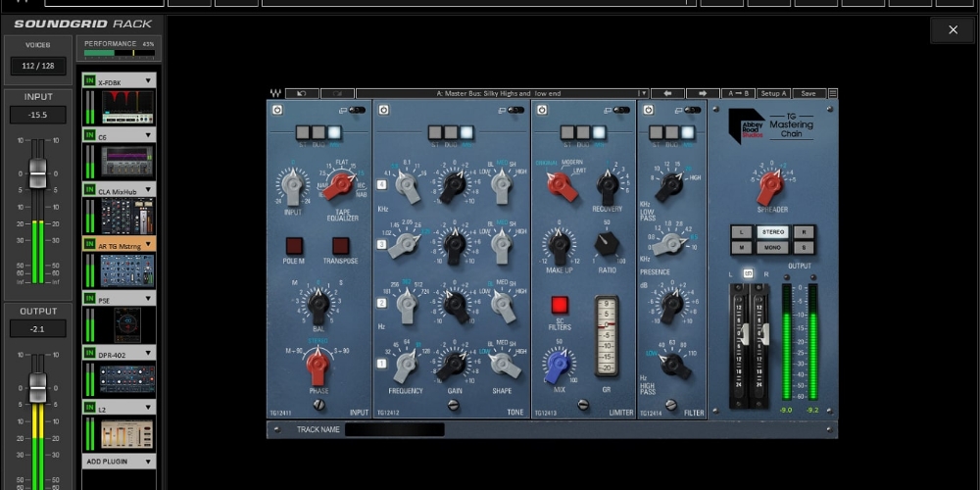
Task: Toggle the C6 plugin IN button
Action: pos(89,135)
